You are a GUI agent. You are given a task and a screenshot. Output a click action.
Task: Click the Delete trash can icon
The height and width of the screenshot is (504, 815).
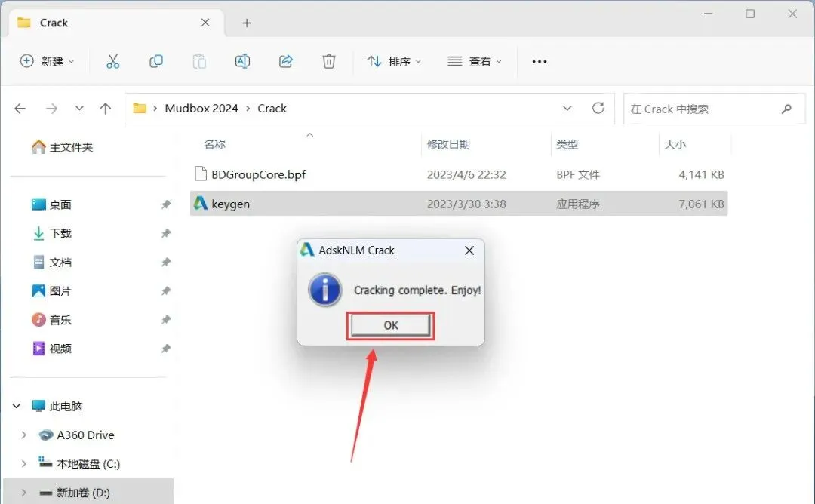point(328,61)
